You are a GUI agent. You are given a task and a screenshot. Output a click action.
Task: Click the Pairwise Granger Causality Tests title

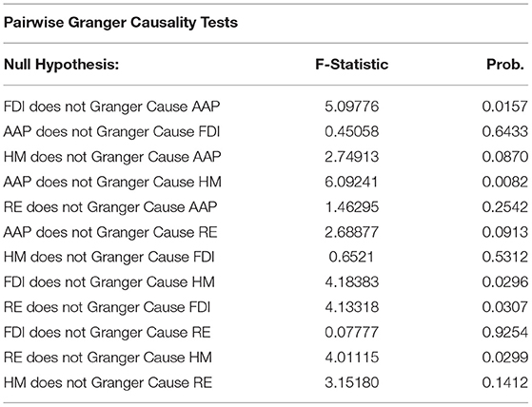[x=121, y=23]
